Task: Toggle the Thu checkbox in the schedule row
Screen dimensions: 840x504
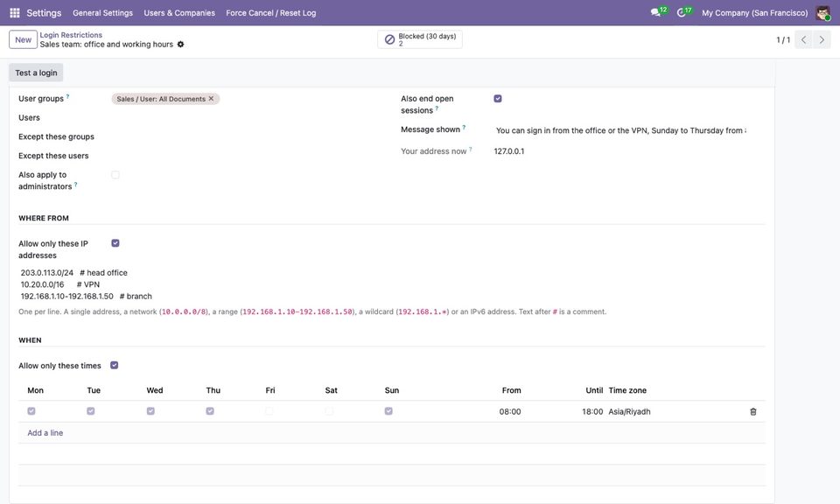Action: pyautogui.click(x=210, y=411)
